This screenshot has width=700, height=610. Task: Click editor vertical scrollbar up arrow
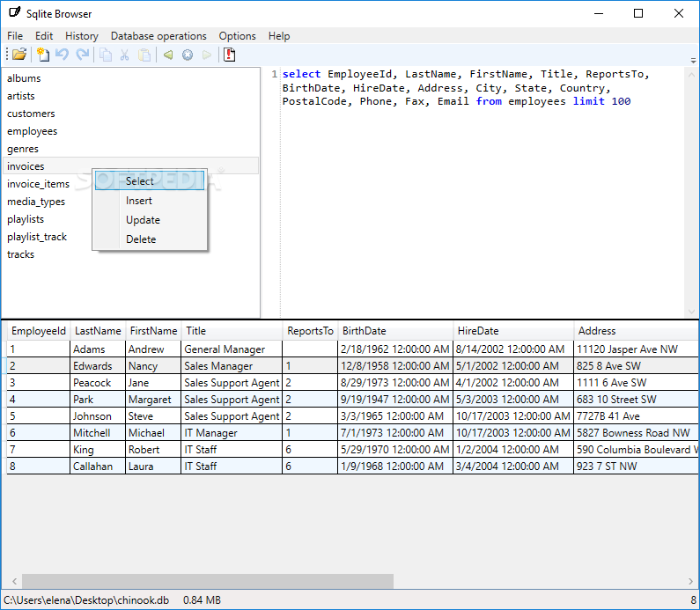(691, 75)
